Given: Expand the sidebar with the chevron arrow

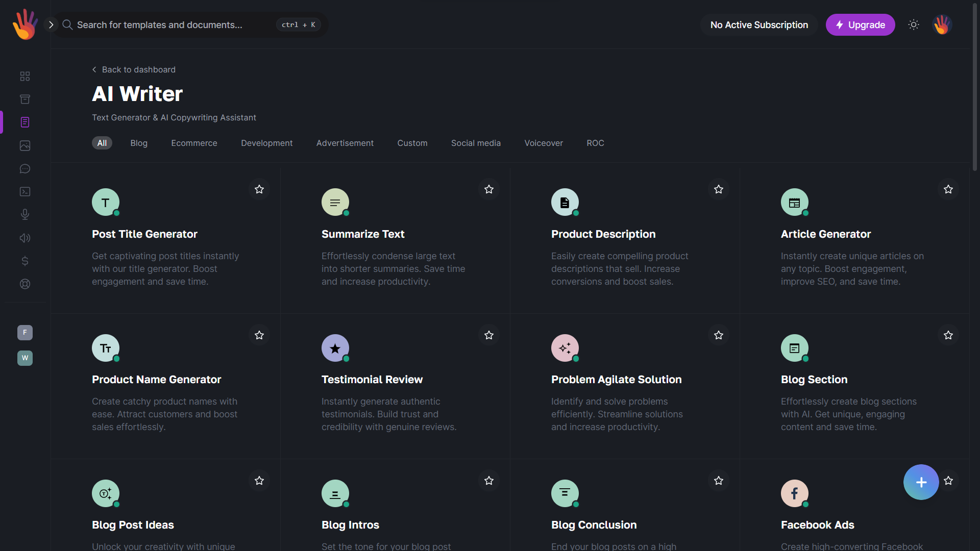Looking at the screenshot, I should [51, 24].
